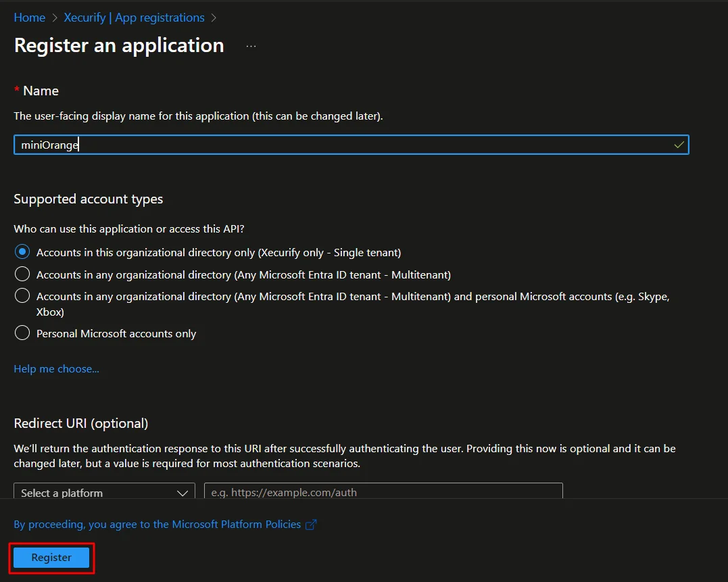The image size is (728, 582).
Task: Open the ellipsis menu beside the page title
Action: pyautogui.click(x=251, y=45)
